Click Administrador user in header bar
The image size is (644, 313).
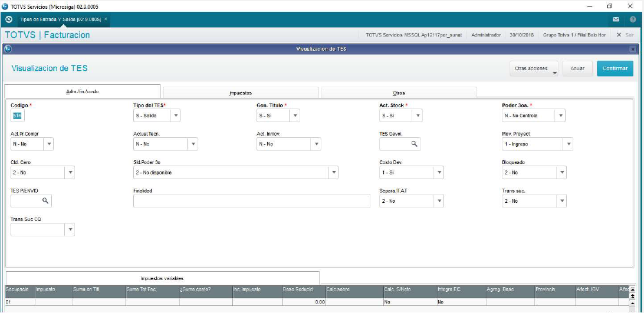[x=486, y=35]
